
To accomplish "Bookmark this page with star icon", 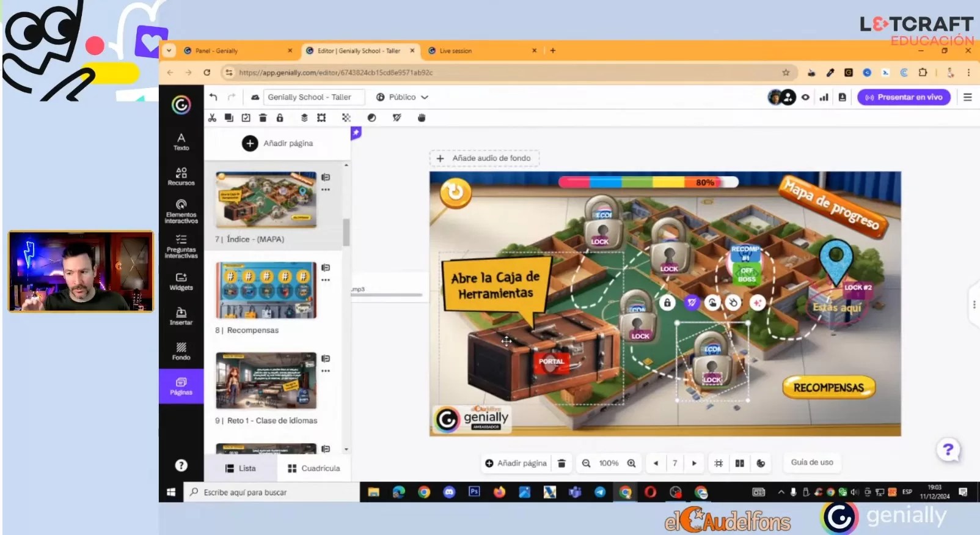I will coord(786,73).
